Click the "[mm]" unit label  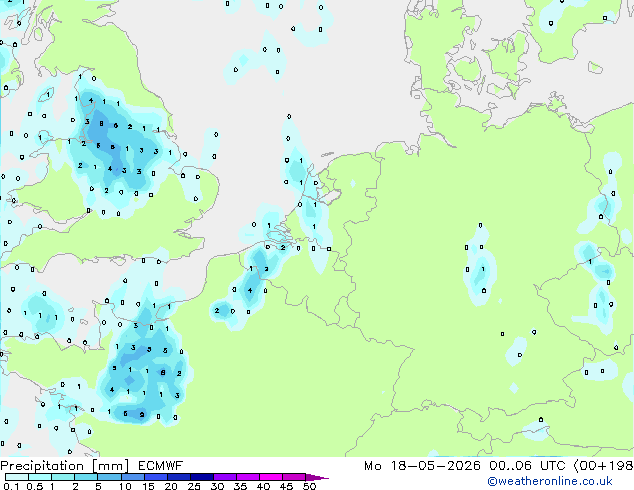tap(110, 466)
